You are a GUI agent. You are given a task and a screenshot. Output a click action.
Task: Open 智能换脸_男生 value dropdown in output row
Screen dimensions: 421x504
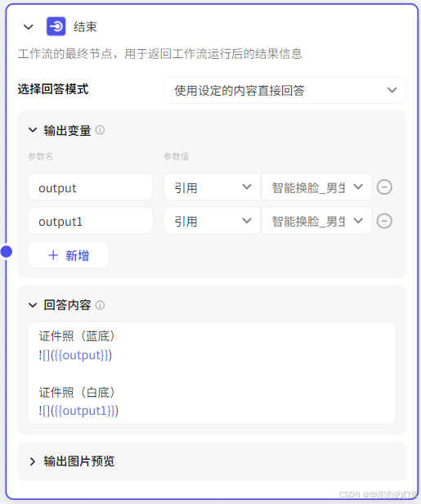[316, 187]
